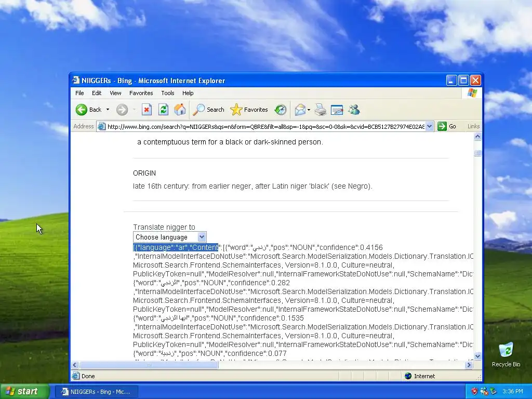Click the vertical scrollbar down arrow
This screenshot has width=532, height=399.
[x=477, y=356]
